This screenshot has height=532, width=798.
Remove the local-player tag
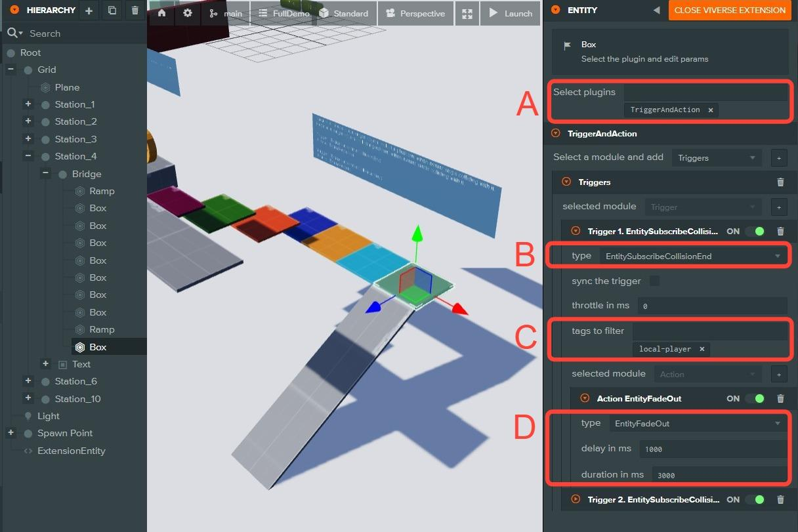702,349
